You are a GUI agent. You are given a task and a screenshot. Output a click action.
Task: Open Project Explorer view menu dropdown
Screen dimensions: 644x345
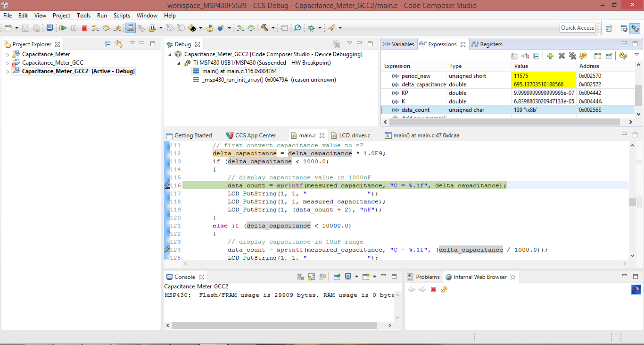pyautogui.click(x=132, y=43)
